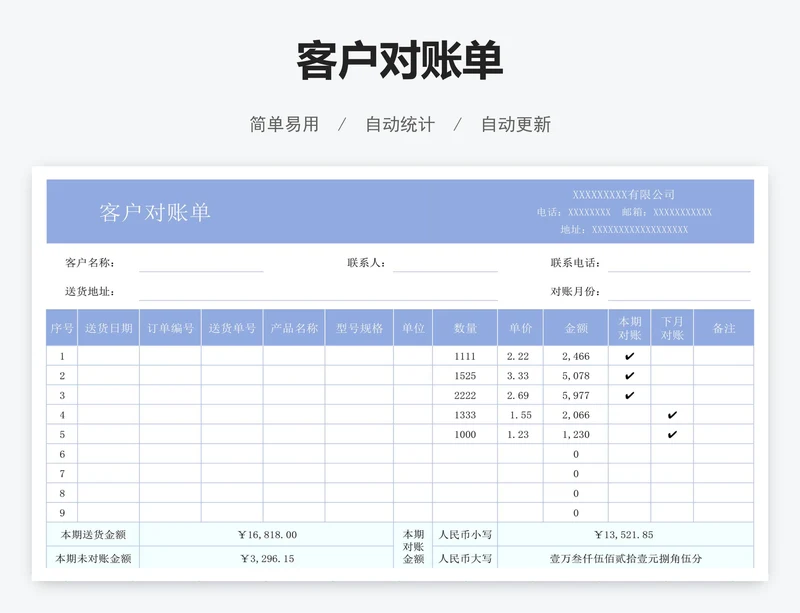This screenshot has width=800, height=613.
Task: Select the 下月对账 column header
Action: click(x=672, y=328)
